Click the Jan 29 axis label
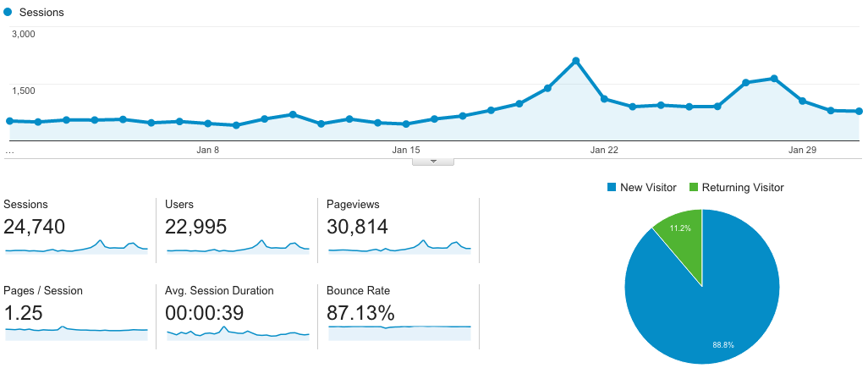The width and height of the screenshot is (868, 368). [802, 150]
